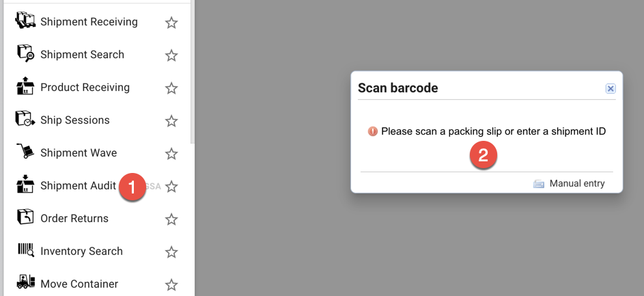This screenshot has width=644, height=296.
Task: Click the sidebar menu scrollbar
Action: click(x=193, y=68)
